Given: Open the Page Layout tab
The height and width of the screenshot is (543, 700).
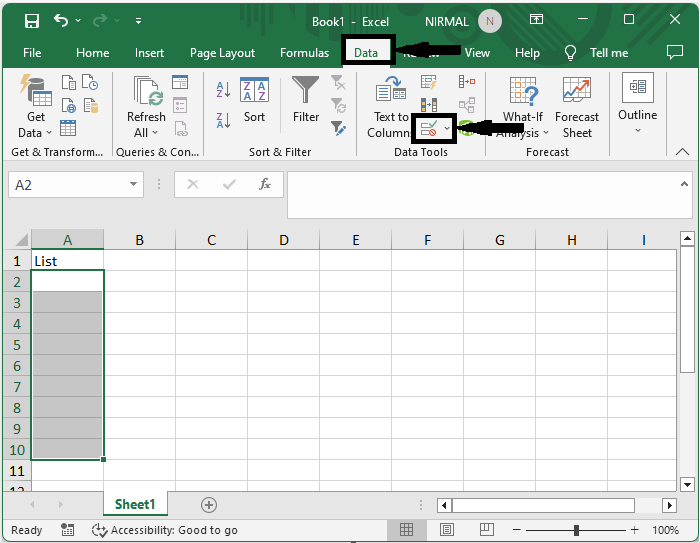Looking at the screenshot, I should (222, 53).
